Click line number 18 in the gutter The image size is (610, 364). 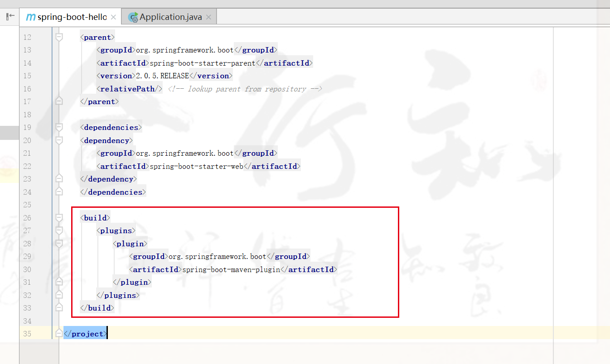pyautogui.click(x=27, y=115)
